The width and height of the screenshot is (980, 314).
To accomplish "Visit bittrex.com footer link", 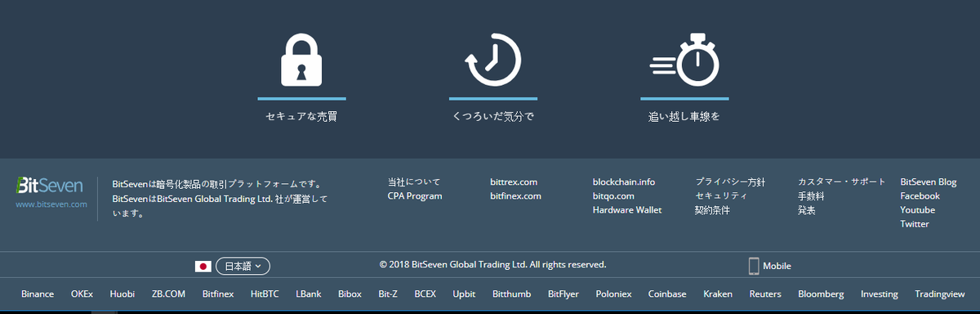I will [x=514, y=182].
